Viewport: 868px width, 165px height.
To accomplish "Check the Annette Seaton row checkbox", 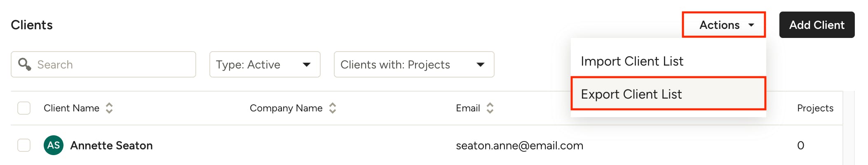I will (24, 145).
